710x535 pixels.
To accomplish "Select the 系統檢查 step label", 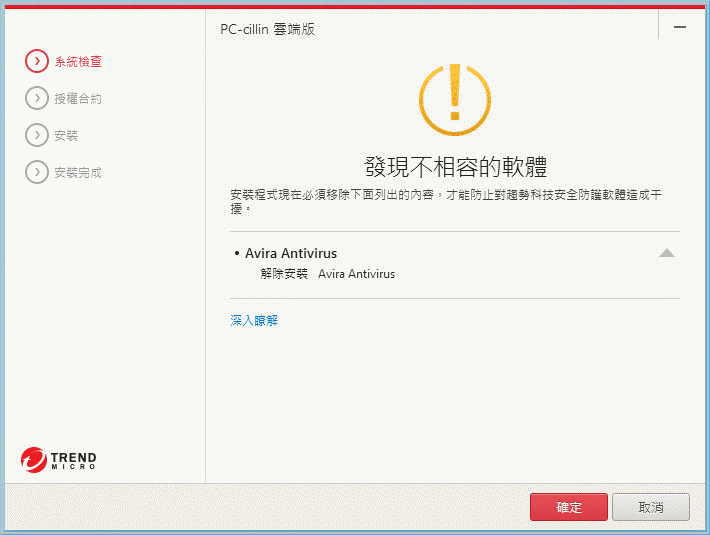I will coord(78,62).
